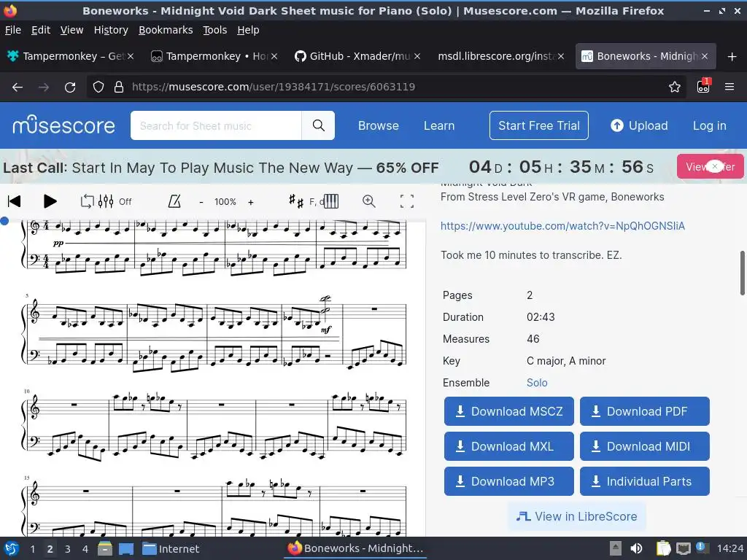This screenshot has height=560, width=747.
Task: Go back to previous page
Action: click(18, 87)
